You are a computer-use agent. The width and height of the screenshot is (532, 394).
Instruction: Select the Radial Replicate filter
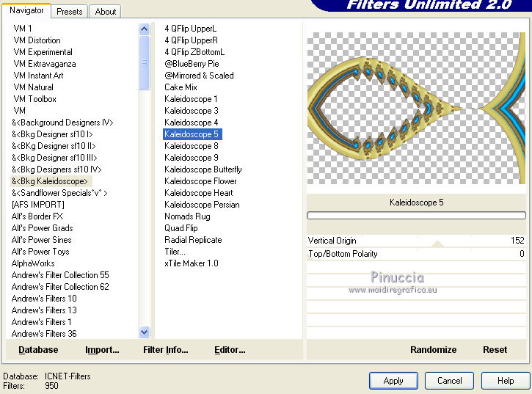click(x=193, y=240)
